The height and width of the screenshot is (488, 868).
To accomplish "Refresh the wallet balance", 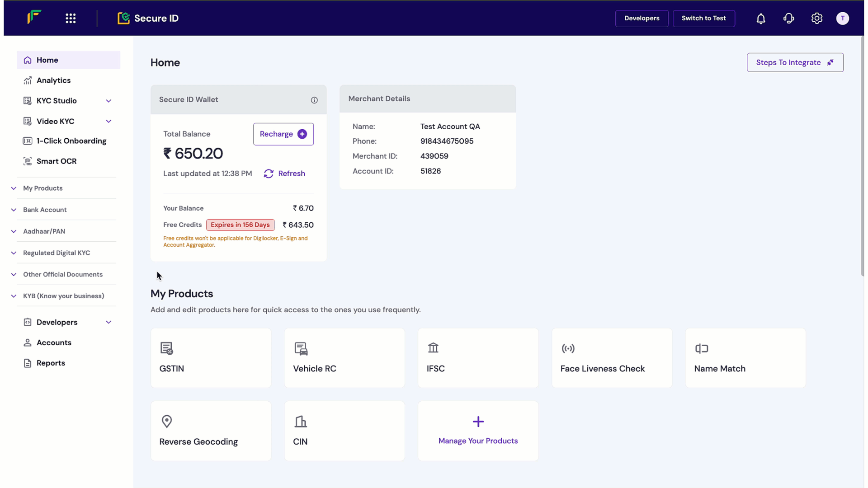I will pyautogui.click(x=284, y=174).
